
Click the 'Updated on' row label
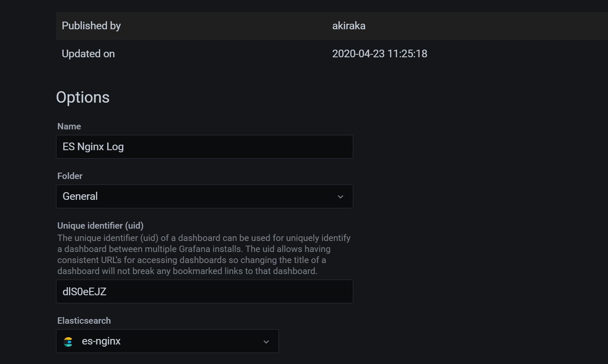click(x=88, y=54)
